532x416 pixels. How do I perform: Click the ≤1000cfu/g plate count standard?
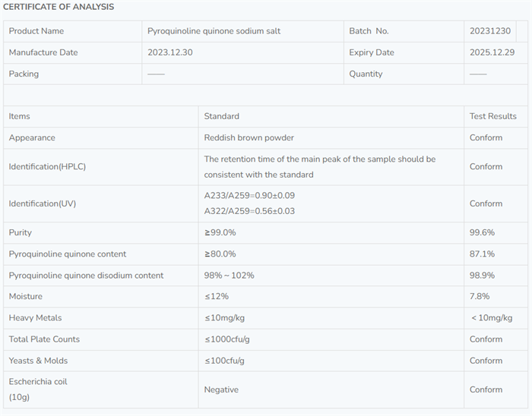tap(226, 339)
